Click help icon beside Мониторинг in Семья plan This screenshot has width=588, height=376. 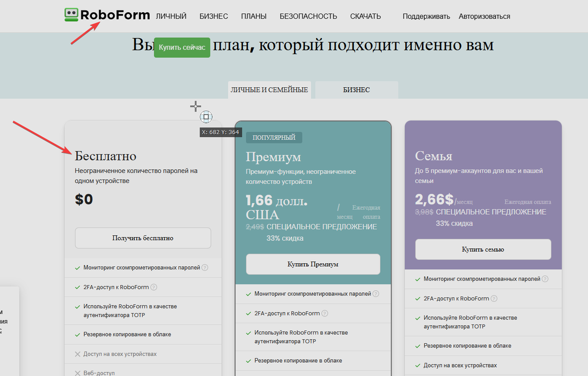545,279
